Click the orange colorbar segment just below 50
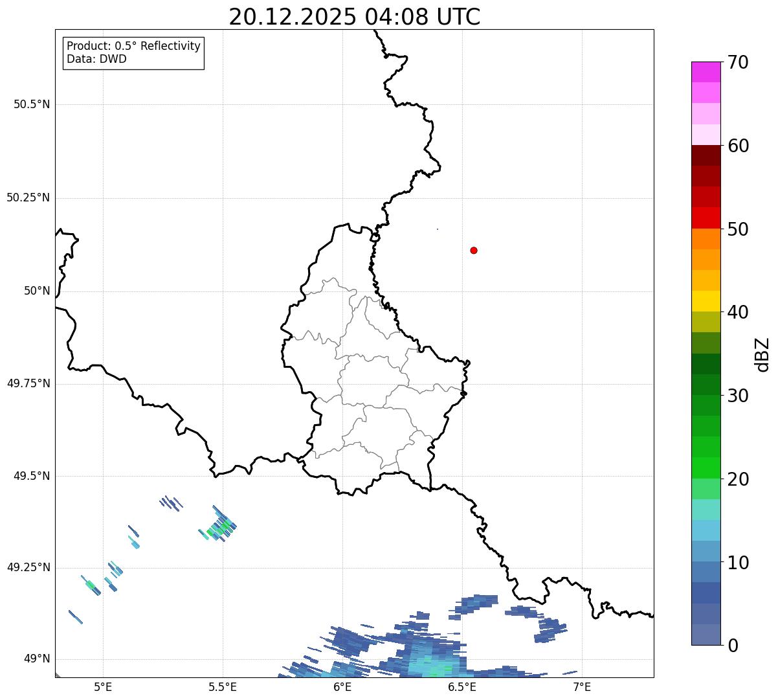Screen dimensions: 778x700 click(706, 239)
